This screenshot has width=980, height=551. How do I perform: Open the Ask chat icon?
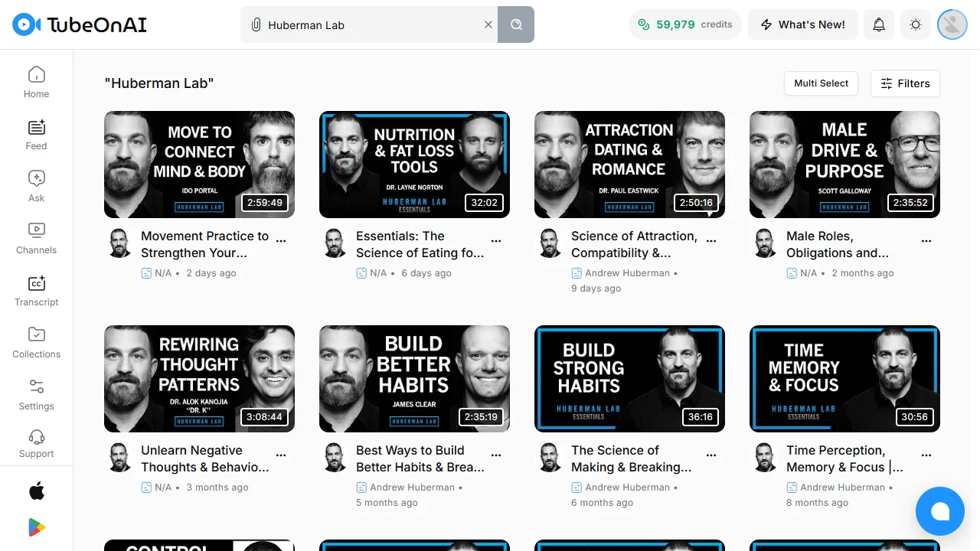click(36, 178)
